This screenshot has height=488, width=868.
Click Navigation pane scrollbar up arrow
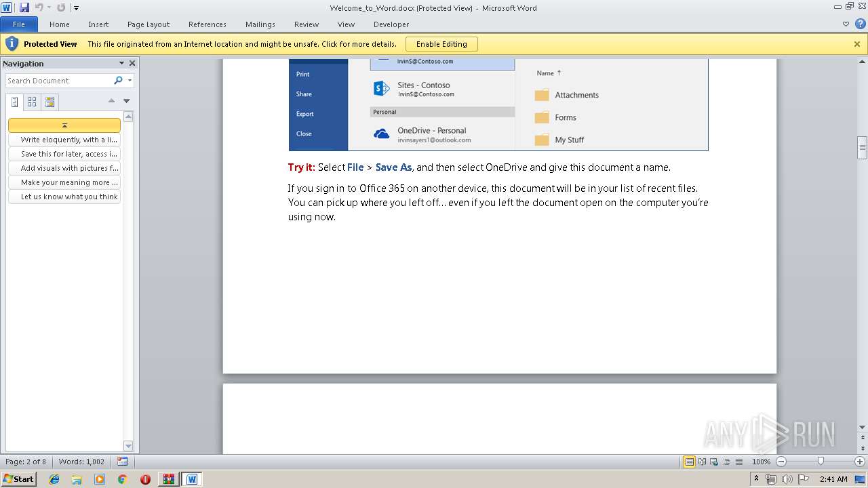click(128, 117)
